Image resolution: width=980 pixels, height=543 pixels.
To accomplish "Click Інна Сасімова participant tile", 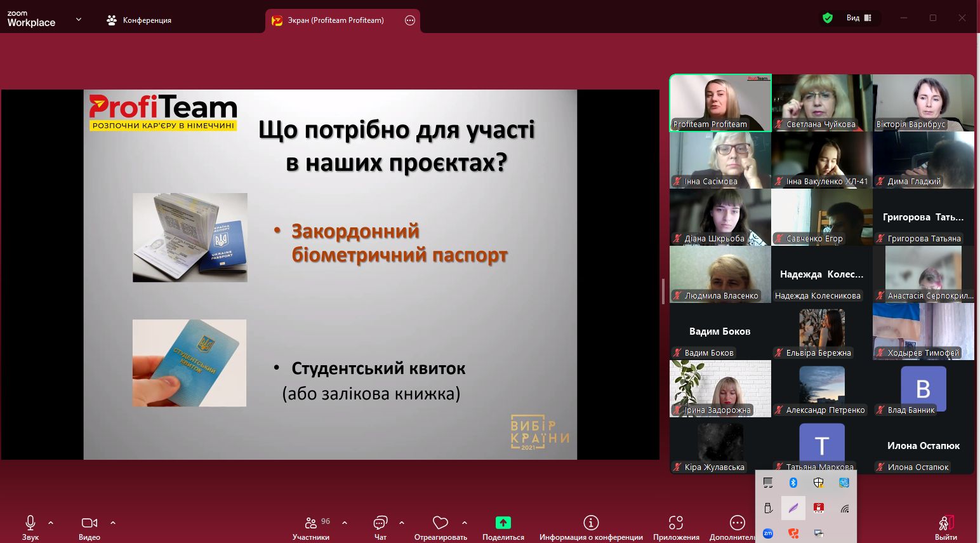I will click(x=720, y=160).
